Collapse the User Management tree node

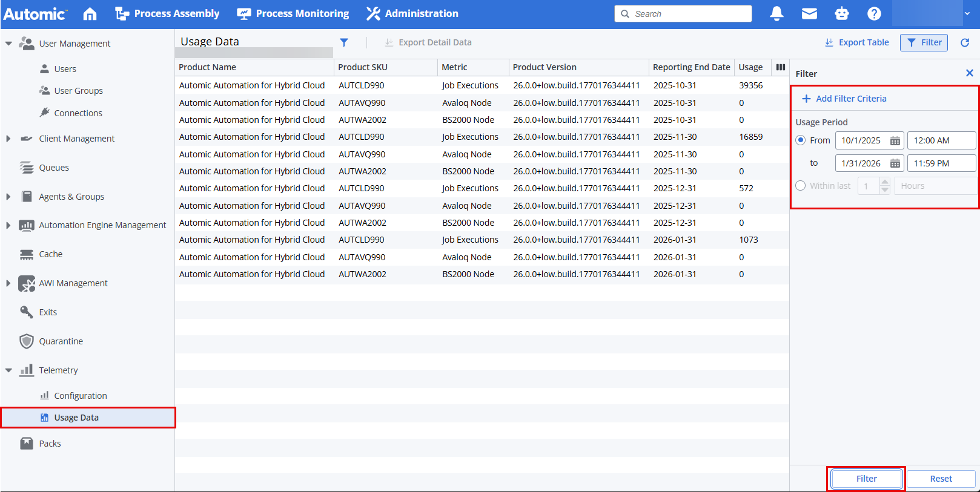coord(8,44)
